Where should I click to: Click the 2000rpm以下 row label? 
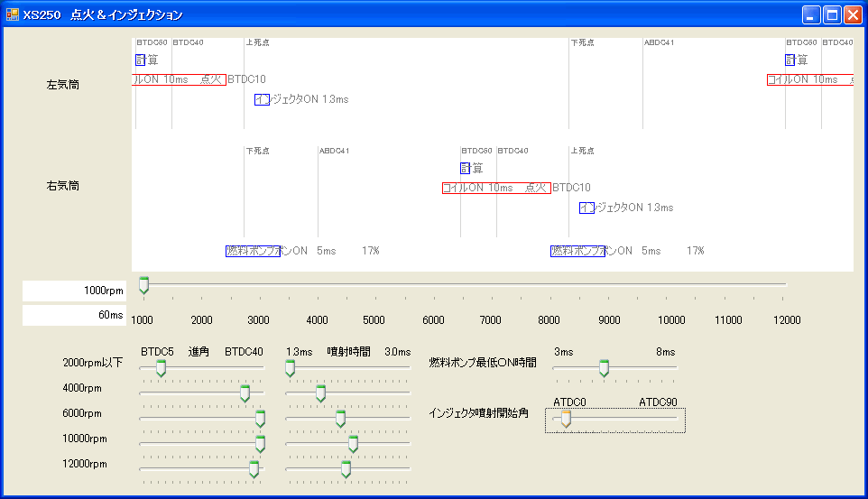pyautogui.click(x=92, y=363)
